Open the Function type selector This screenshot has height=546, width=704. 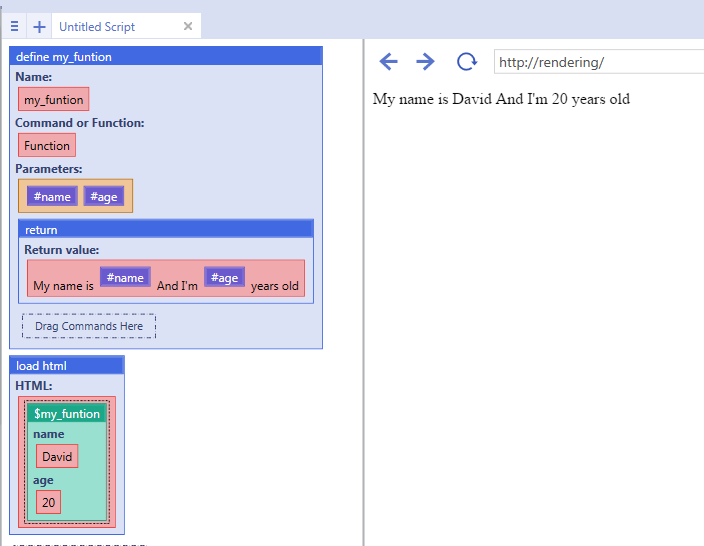pos(47,146)
